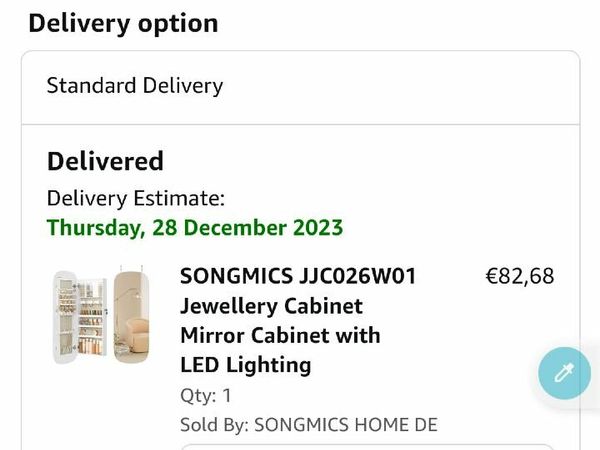600x450 pixels.
Task: Tap Thursday, 28 December 2023 date
Action: click(195, 227)
